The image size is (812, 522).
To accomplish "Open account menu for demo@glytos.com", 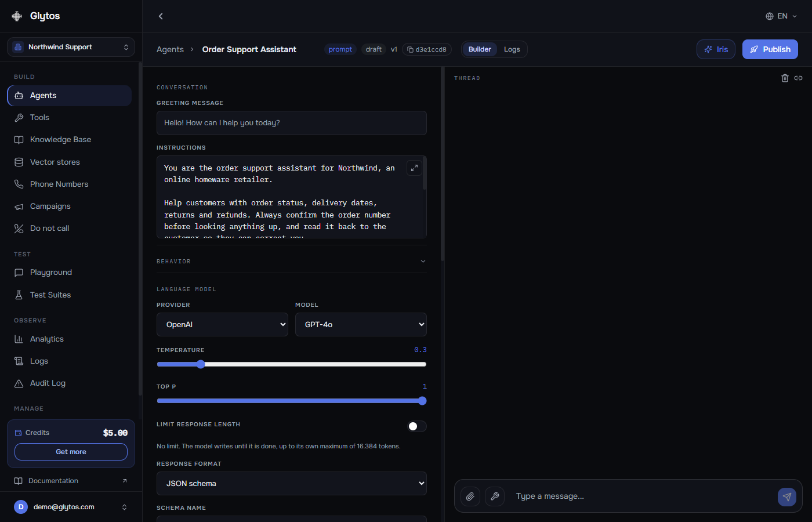I will 71,507.
